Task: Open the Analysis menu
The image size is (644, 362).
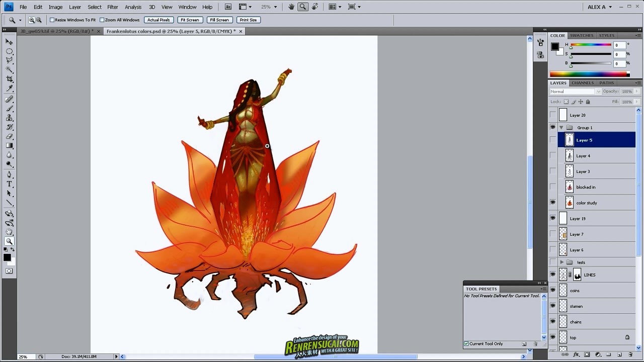Action: coord(133,7)
